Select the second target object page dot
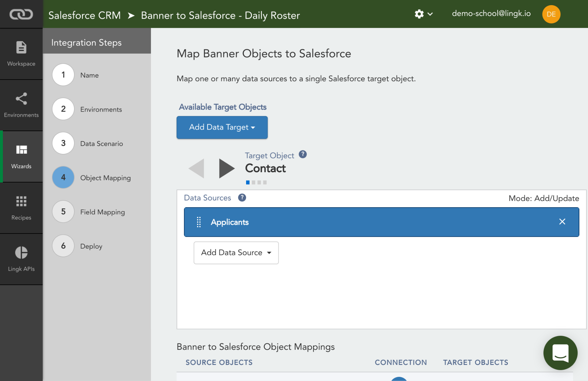Screen dimensions: 588x381 click(253, 182)
